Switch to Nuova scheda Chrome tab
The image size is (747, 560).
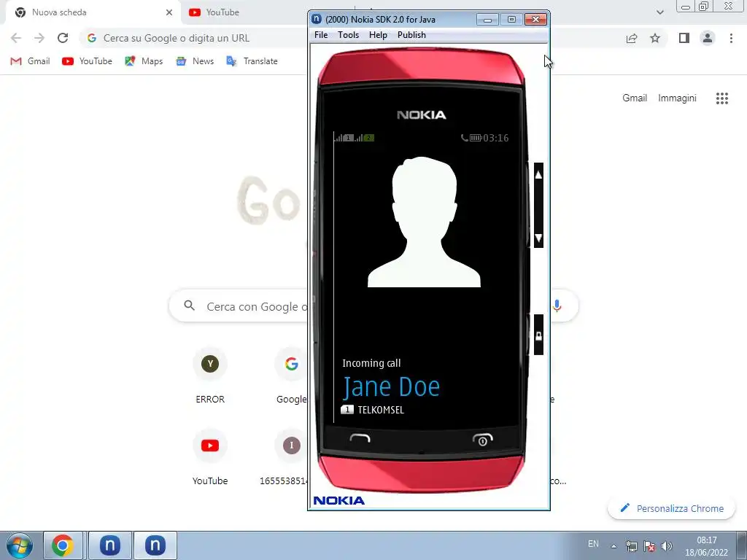pyautogui.click(x=93, y=12)
